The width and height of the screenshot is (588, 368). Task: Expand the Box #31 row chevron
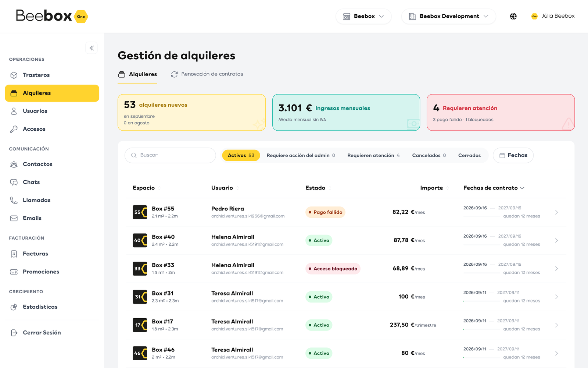click(x=556, y=297)
